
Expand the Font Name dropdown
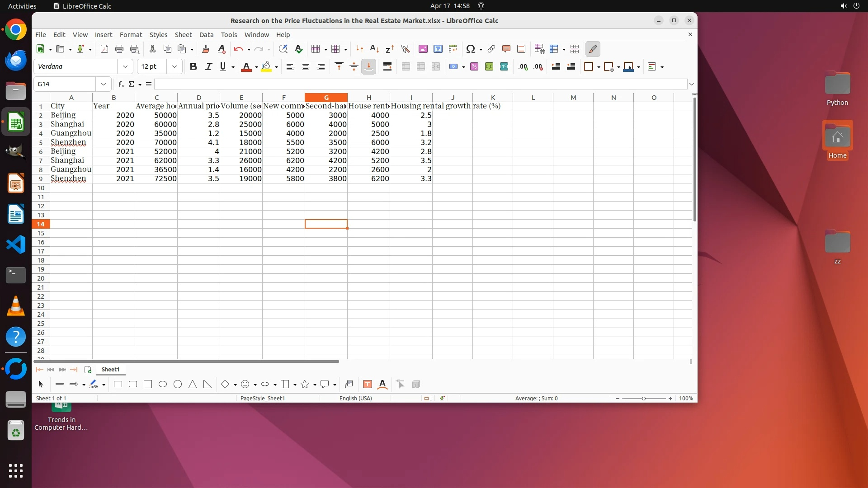pyautogui.click(x=125, y=67)
